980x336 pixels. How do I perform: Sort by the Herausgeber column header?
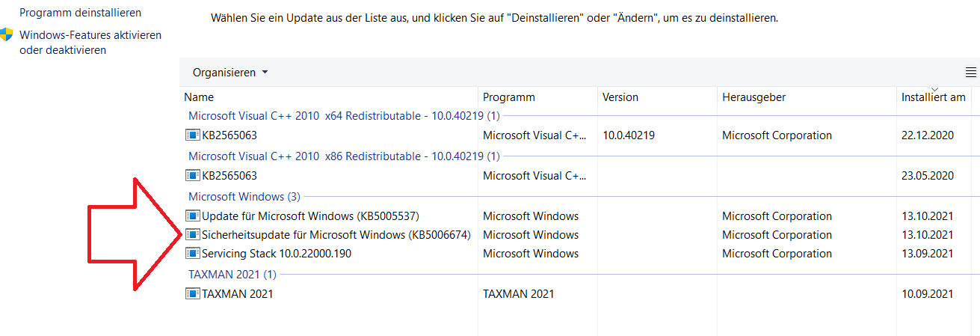(x=807, y=97)
